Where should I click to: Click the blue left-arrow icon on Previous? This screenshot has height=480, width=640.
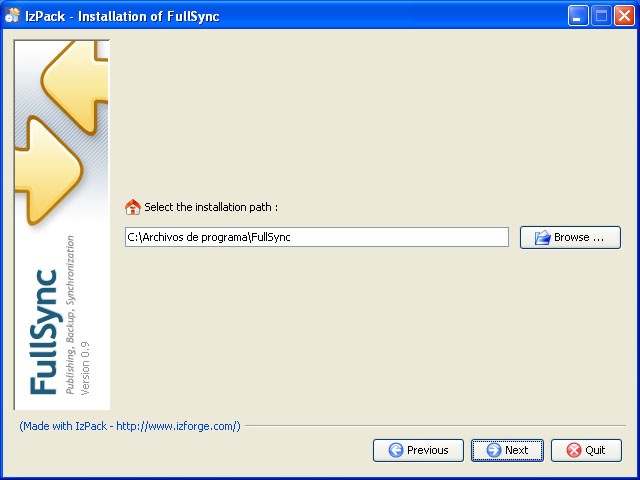pyautogui.click(x=396, y=450)
